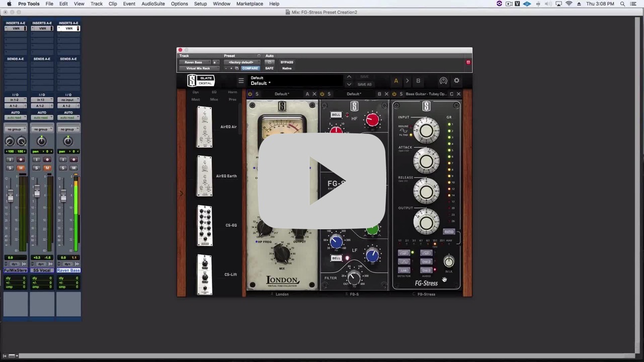644x362 pixels.
Task: Solo the London module slot A
Action: pyautogui.click(x=257, y=94)
